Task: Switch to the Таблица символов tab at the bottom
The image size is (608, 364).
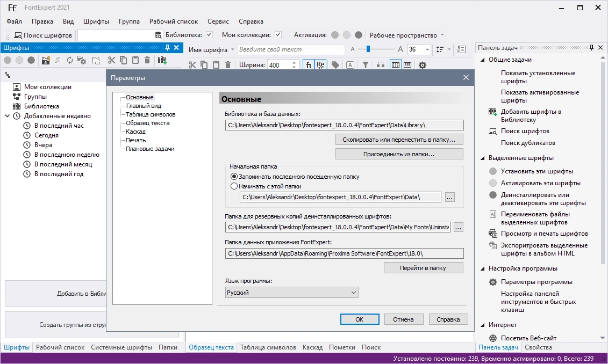Action: click(x=268, y=347)
